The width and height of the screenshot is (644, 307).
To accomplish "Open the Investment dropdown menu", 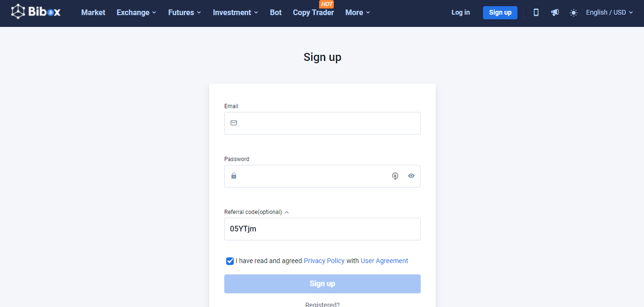I will point(236,13).
